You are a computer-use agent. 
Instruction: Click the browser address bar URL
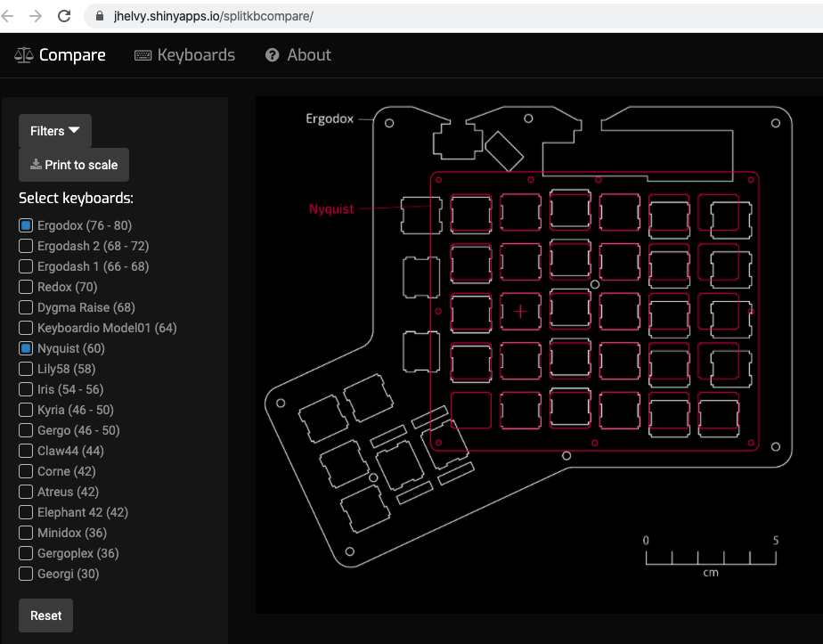[x=213, y=16]
